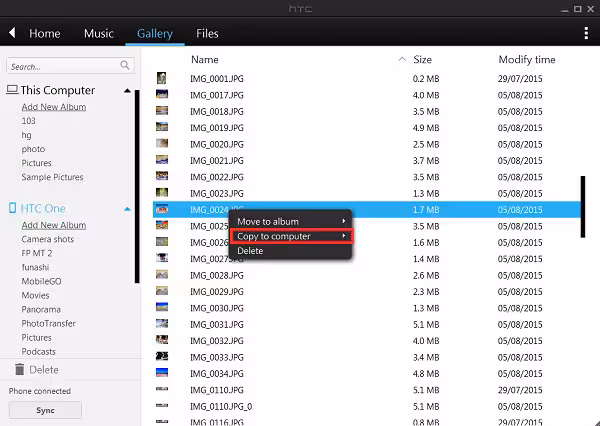Screen dimensions: 600x426
Task: Open the hg album
Action: point(26,135)
